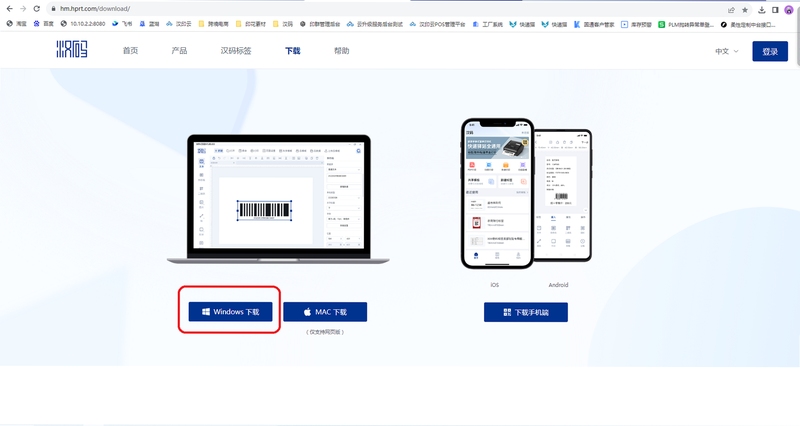
Task: Open 产品 in the site navigation
Action: (x=179, y=51)
